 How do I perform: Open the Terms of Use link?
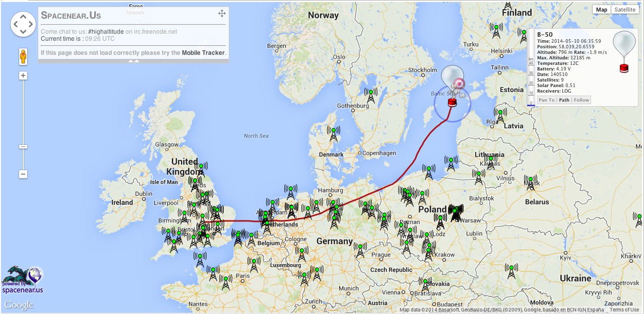[x=625, y=310]
